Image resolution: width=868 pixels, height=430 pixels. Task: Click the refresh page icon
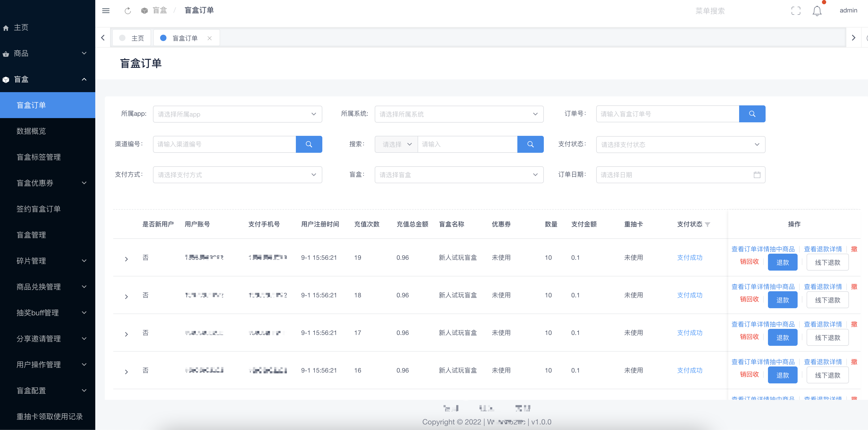[128, 11]
